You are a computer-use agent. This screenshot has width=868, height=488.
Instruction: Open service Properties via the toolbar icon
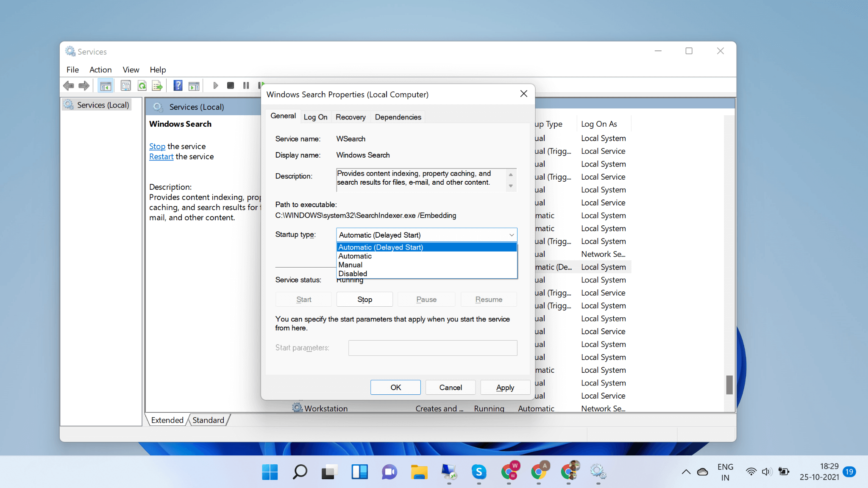[125, 85]
